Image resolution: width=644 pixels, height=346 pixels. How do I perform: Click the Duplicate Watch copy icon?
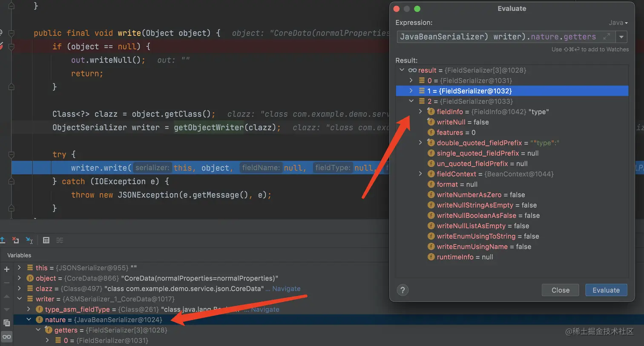[x=6, y=323]
